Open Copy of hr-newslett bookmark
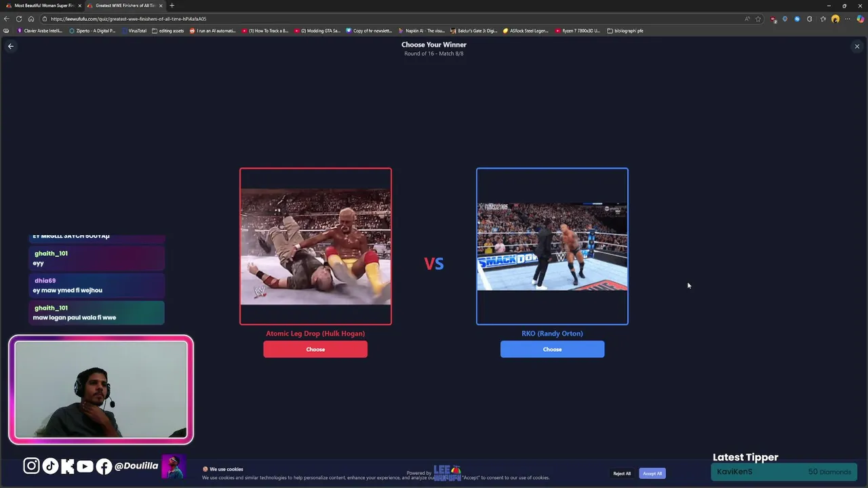This screenshot has width=868, height=488. tap(369, 30)
